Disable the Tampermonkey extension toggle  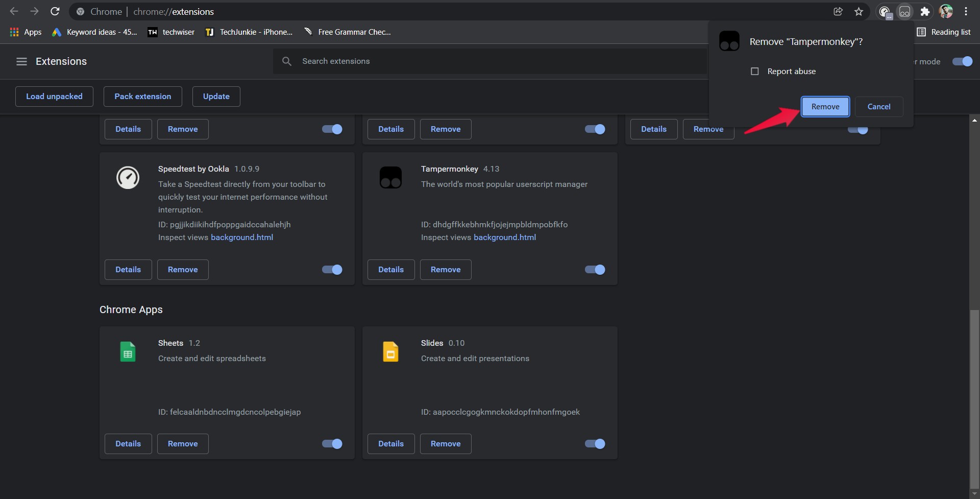point(595,270)
